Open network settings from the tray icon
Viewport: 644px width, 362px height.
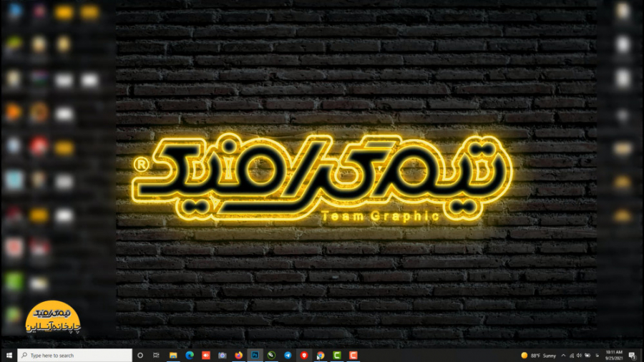click(572, 356)
